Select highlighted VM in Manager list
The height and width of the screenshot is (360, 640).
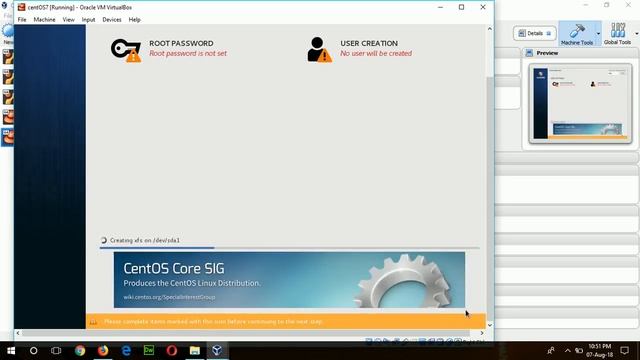point(8,137)
